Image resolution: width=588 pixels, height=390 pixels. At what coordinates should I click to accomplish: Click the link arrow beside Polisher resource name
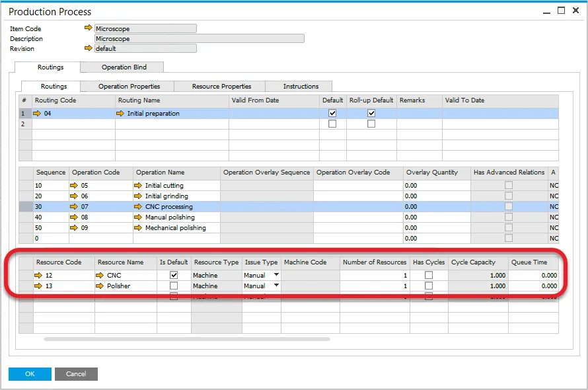tap(100, 286)
